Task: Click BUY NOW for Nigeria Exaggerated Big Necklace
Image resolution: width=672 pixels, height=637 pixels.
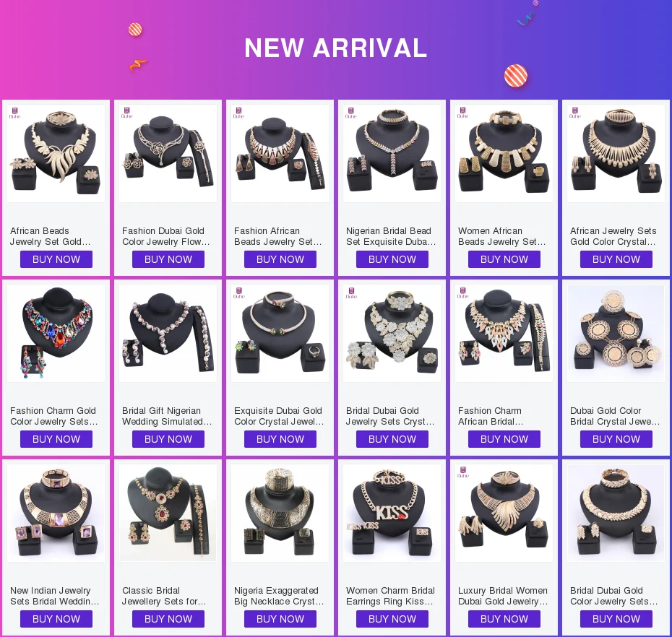Action: pos(280,619)
